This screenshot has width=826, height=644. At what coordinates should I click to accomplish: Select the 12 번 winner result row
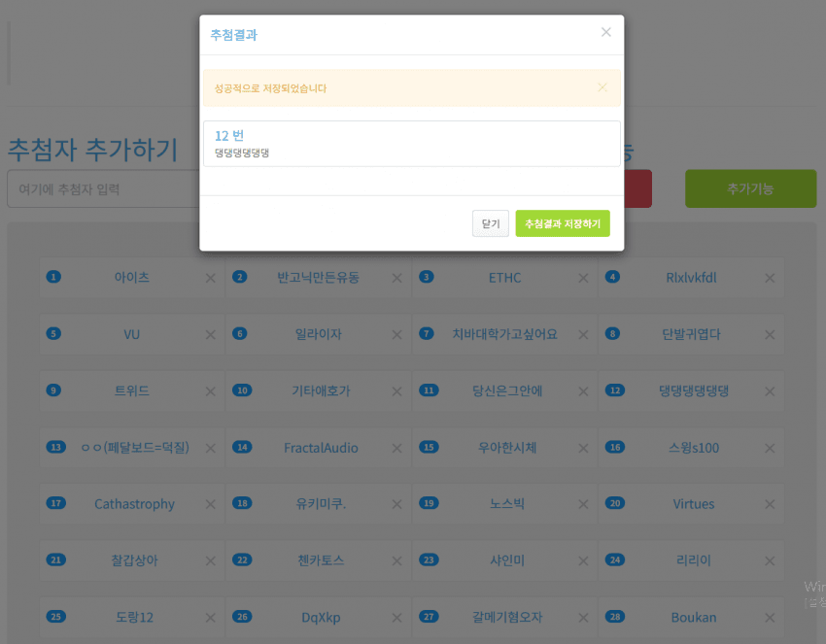click(411, 143)
